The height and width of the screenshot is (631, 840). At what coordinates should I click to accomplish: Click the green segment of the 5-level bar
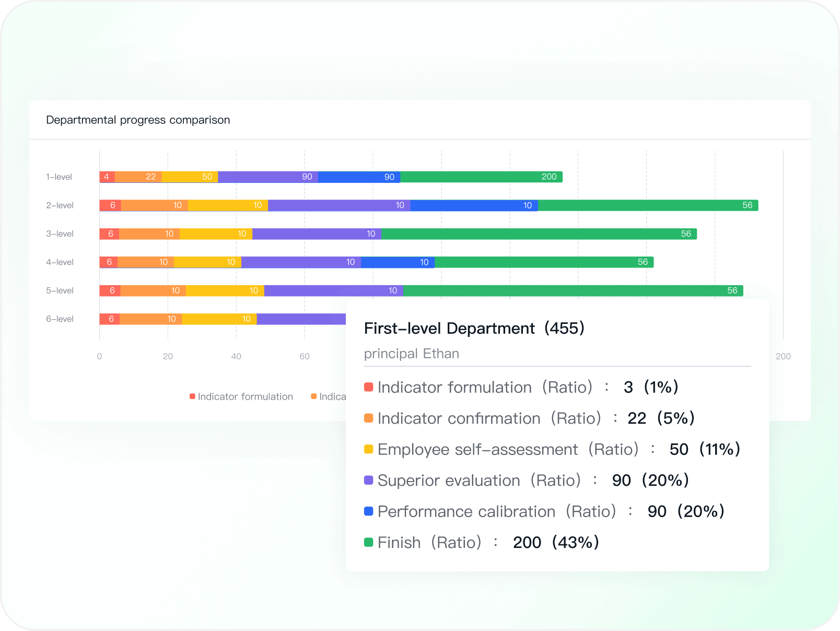click(573, 291)
